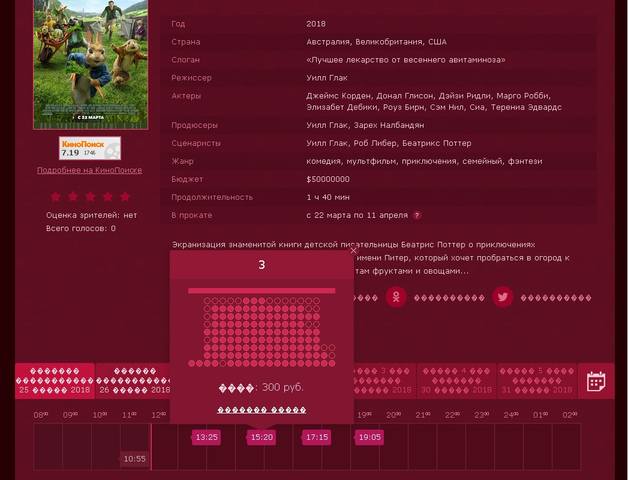
Task: Click the 23:00 hour label on the timeline
Action: pos(481,415)
